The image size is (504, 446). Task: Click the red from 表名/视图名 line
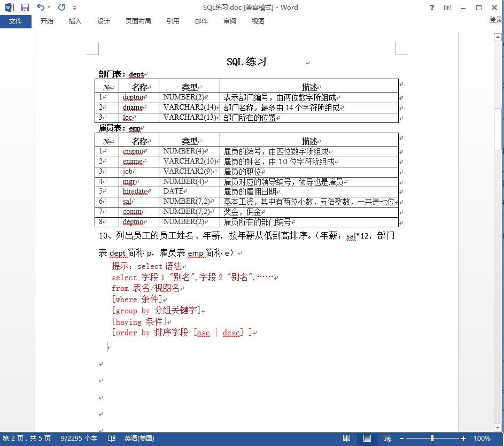(145, 288)
